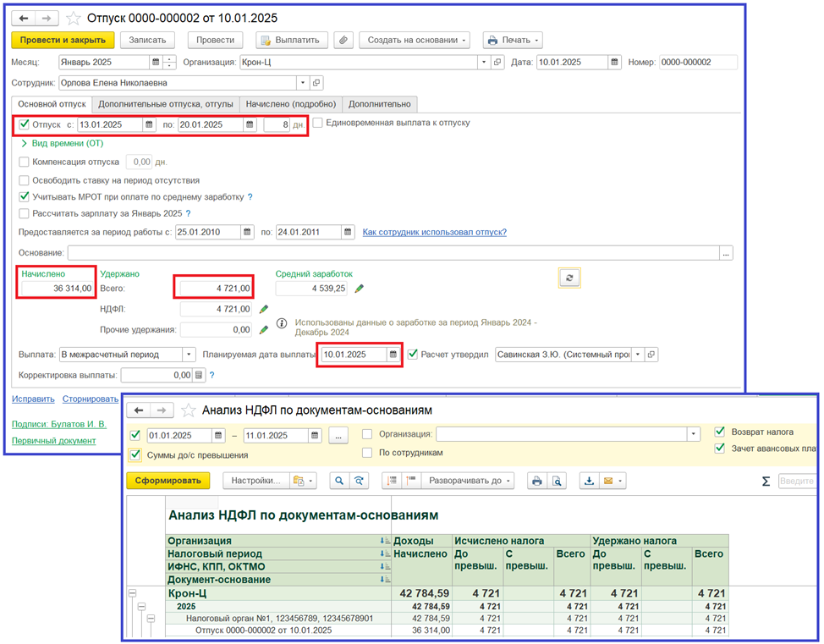Open the calendar for work period start 25.01.2010
Screen dimensions: 824x644
point(247,232)
